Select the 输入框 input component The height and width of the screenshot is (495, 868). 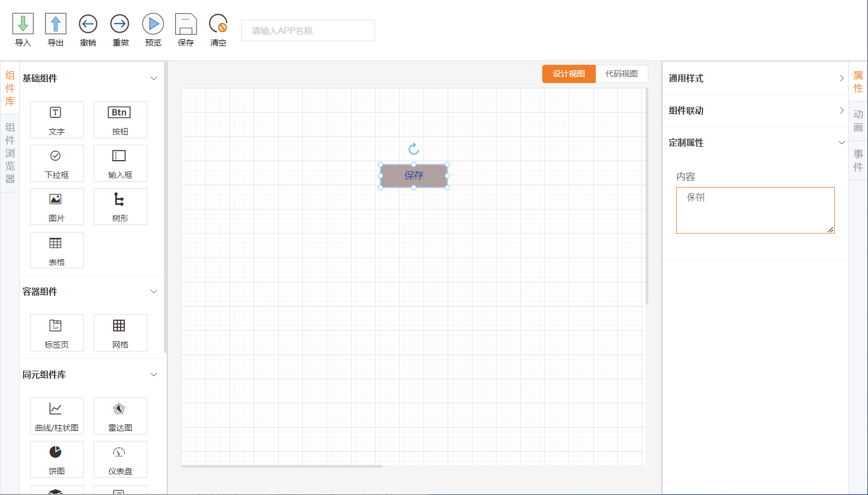(121, 163)
